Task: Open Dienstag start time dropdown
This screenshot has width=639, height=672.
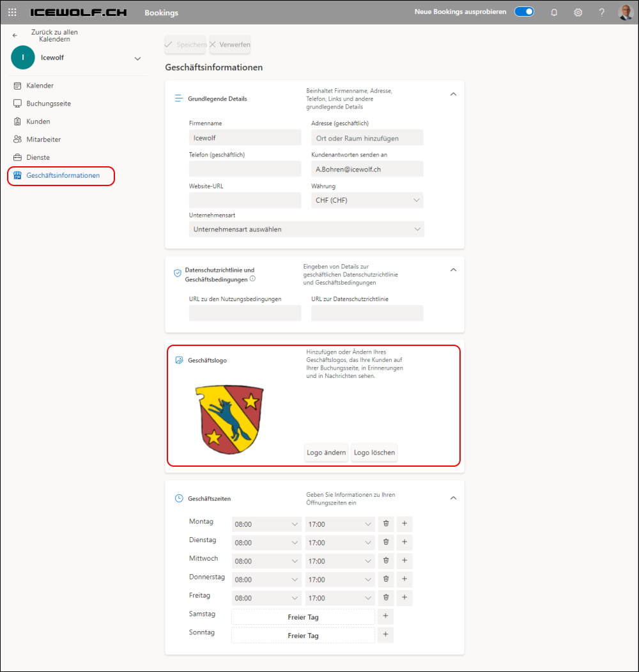Action: 266,543
